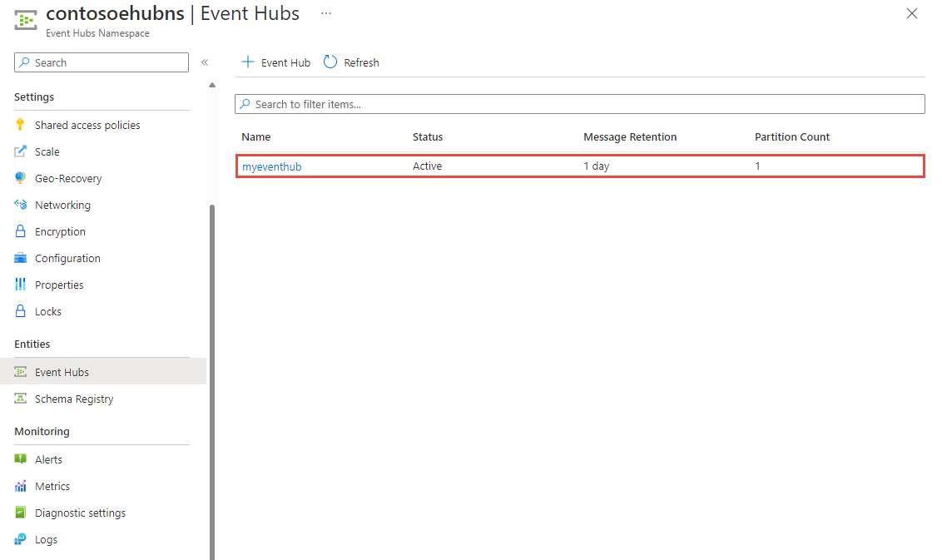Collapse the sidebar with the double chevron
942x560 pixels.
coord(205,62)
